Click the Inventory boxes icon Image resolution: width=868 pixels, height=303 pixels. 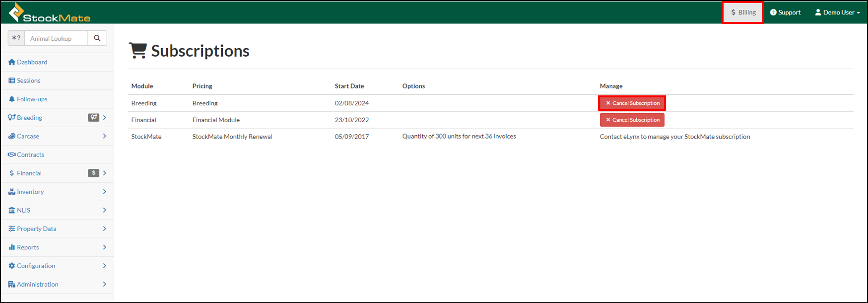pyautogui.click(x=12, y=192)
